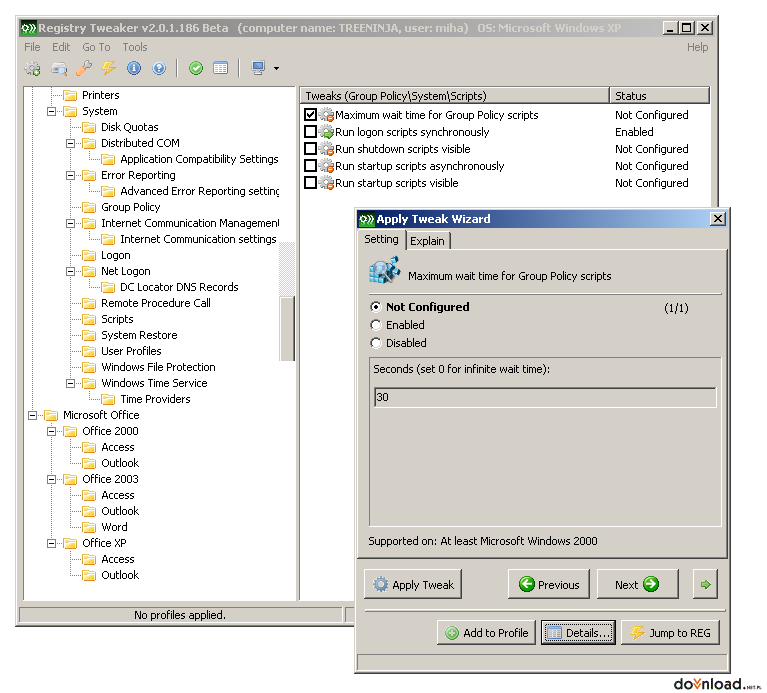The width and height of the screenshot is (767, 693).
Task: Check Run startup scripts asynchronously
Action: (x=310, y=165)
